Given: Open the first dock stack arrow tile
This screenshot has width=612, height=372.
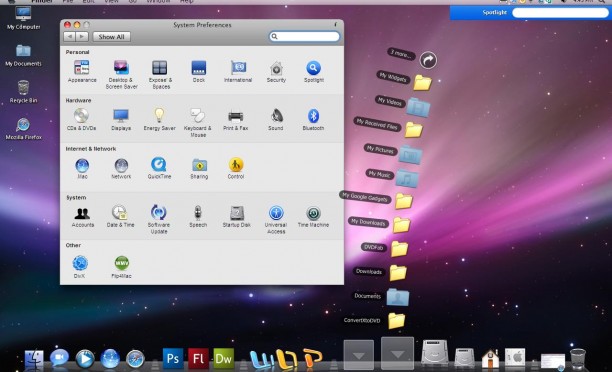Looking at the screenshot, I should pos(359,354).
